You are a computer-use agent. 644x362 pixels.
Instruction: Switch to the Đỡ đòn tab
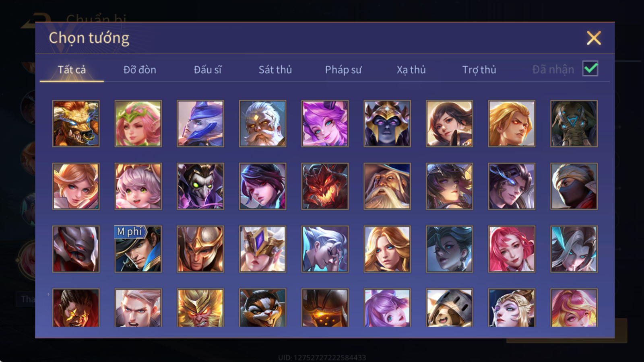140,70
